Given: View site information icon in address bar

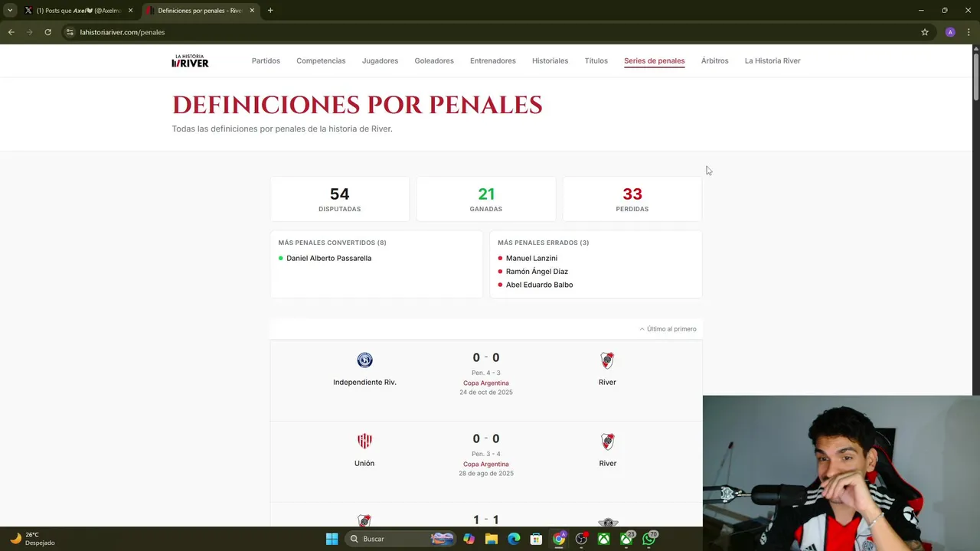Looking at the screenshot, I should tap(70, 32).
